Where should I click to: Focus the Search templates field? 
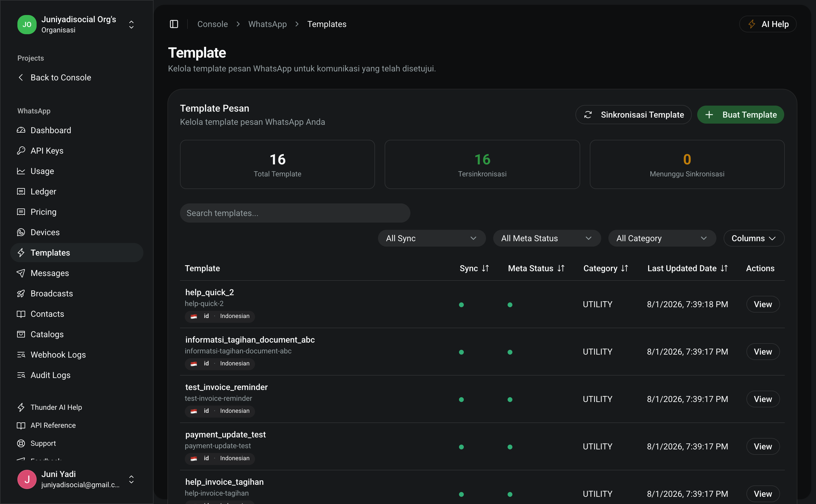click(295, 213)
